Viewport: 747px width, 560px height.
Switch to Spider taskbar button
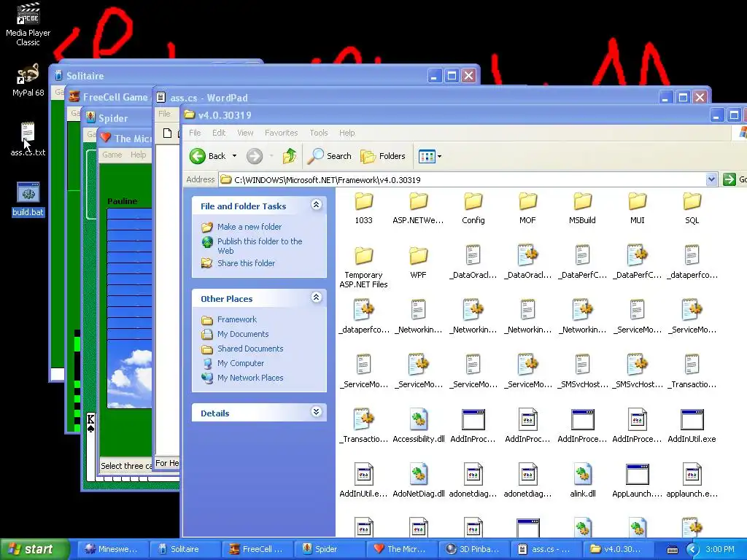point(329,549)
